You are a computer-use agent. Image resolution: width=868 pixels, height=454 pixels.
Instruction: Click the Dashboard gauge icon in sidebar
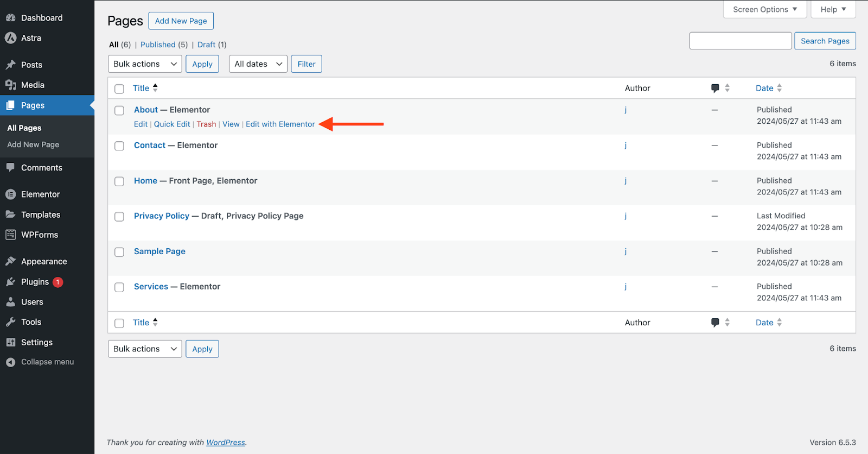(x=10, y=18)
